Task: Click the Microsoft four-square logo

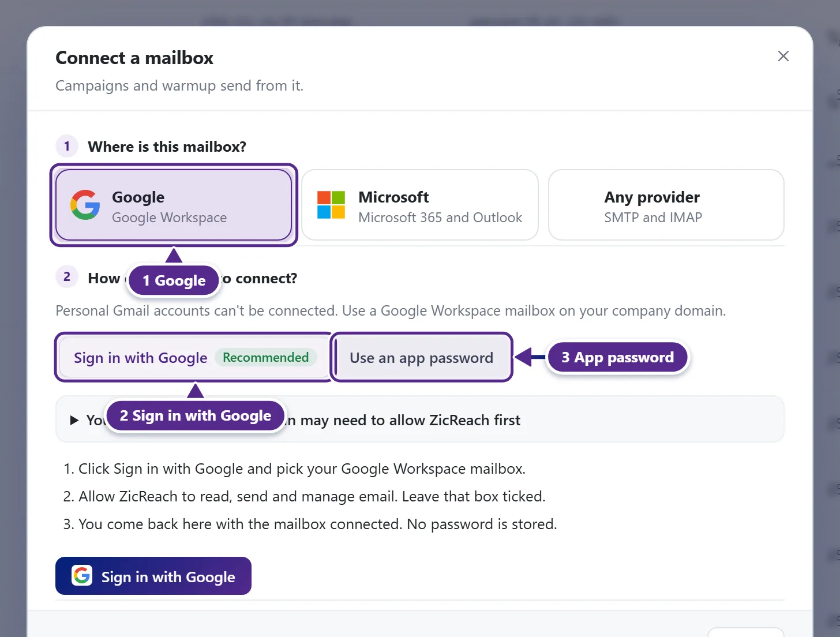Action: click(331, 205)
